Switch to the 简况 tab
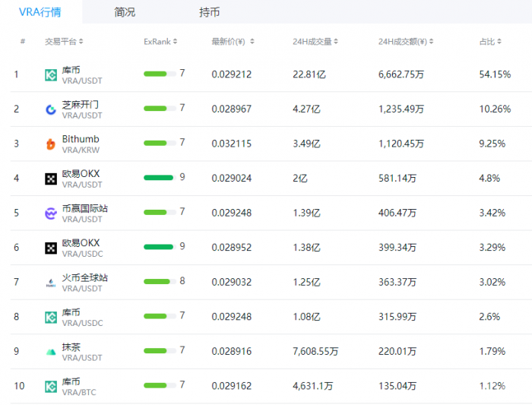The image size is (532, 405). tap(125, 12)
